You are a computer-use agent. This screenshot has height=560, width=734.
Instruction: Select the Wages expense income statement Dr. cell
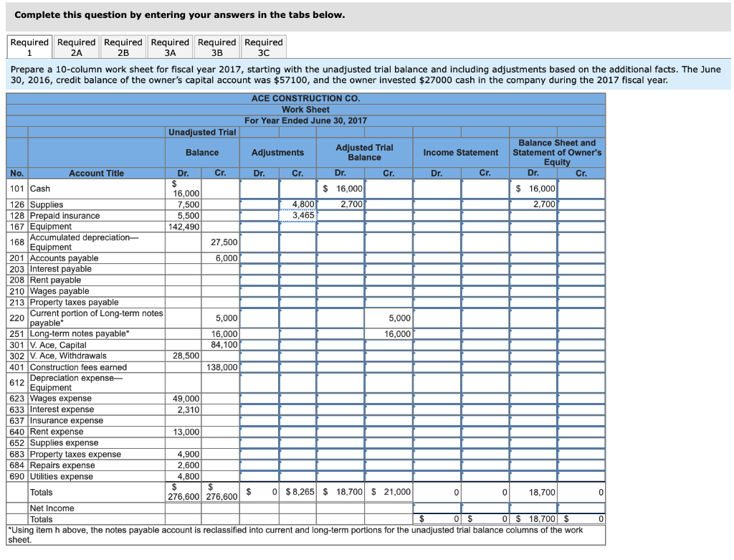pyautogui.click(x=437, y=398)
